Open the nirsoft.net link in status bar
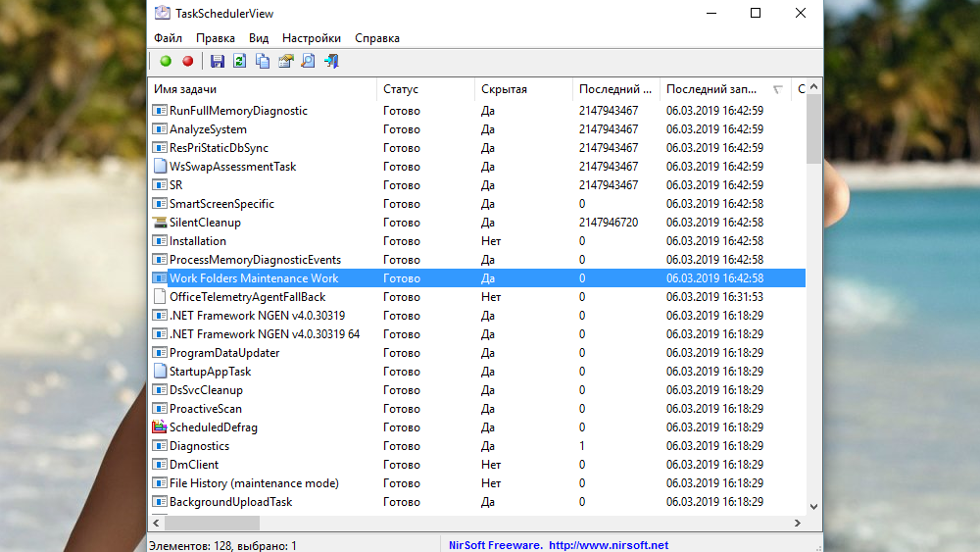Viewport: 980px width, 552px height. pyautogui.click(x=608, y=545)
